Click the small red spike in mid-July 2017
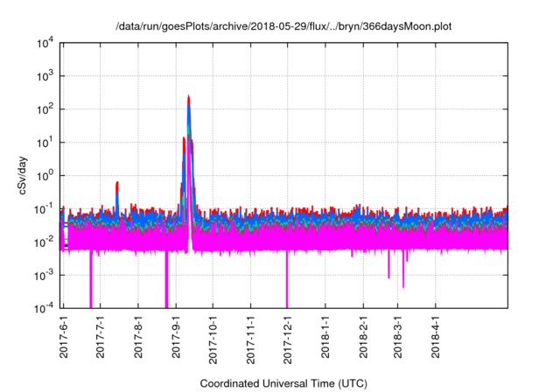 click(x=117, y=184)
